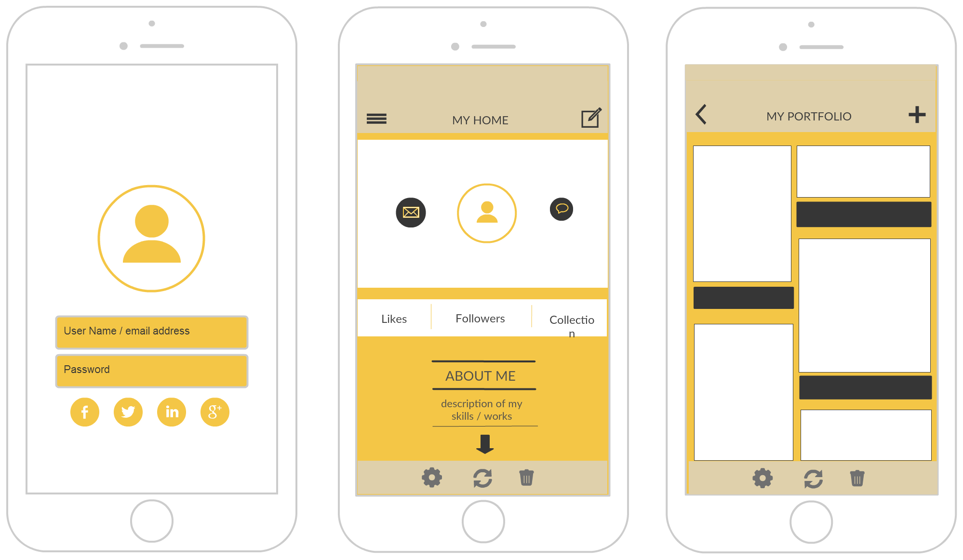Click the back arrow on portfolio screen
This screenshot has width=963, height=560.
701,115
